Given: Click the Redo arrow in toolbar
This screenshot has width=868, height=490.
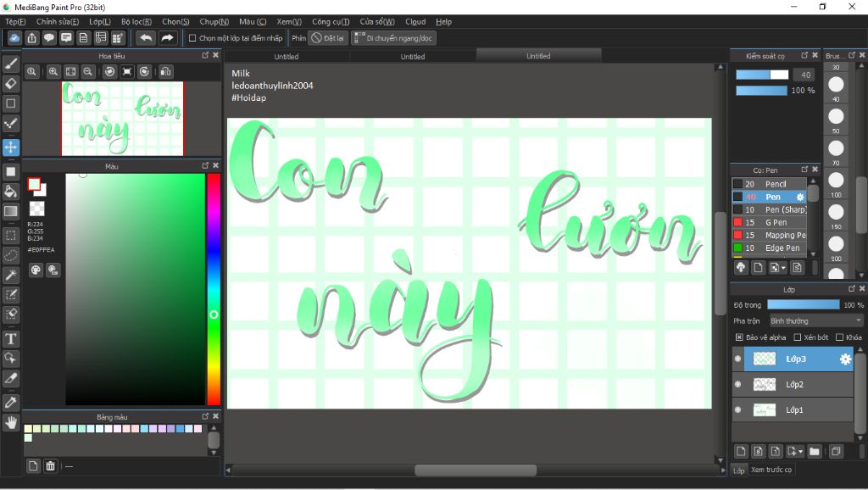Looking at the screenshot, I should (167, 37).
